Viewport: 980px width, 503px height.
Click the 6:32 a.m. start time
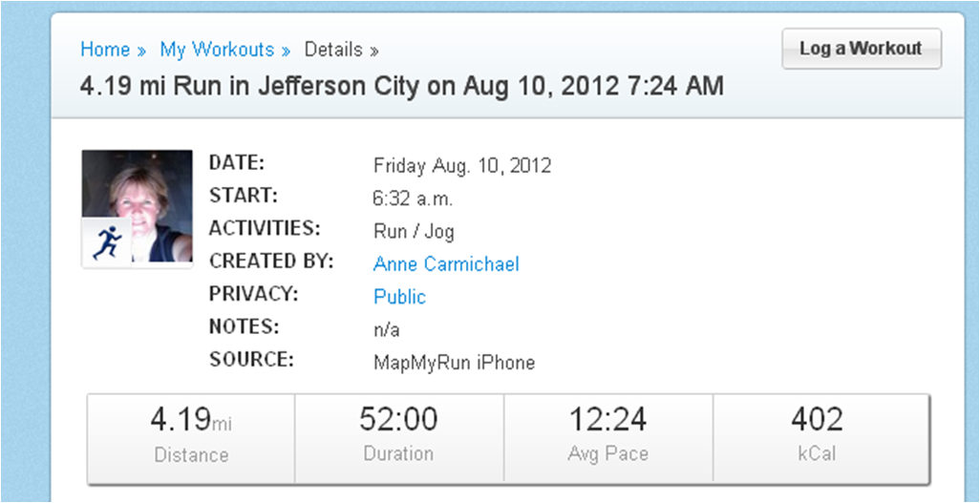tap(413, 199)
